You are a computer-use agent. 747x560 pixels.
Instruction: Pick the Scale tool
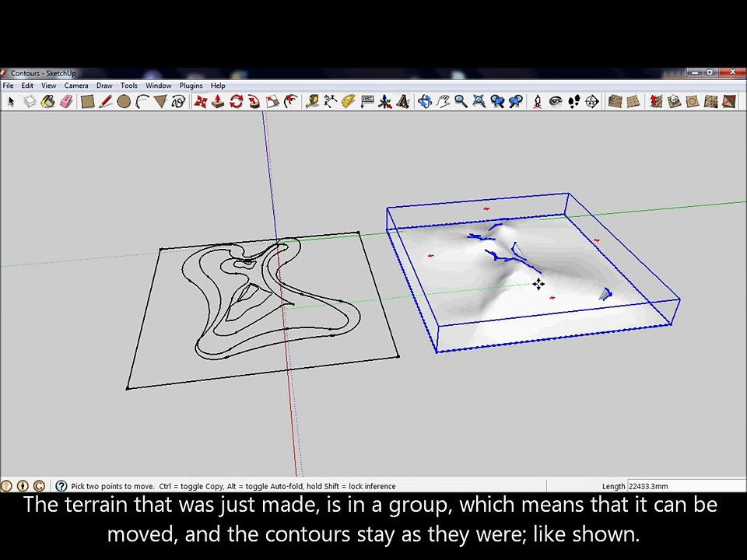[x=272, y=101]
